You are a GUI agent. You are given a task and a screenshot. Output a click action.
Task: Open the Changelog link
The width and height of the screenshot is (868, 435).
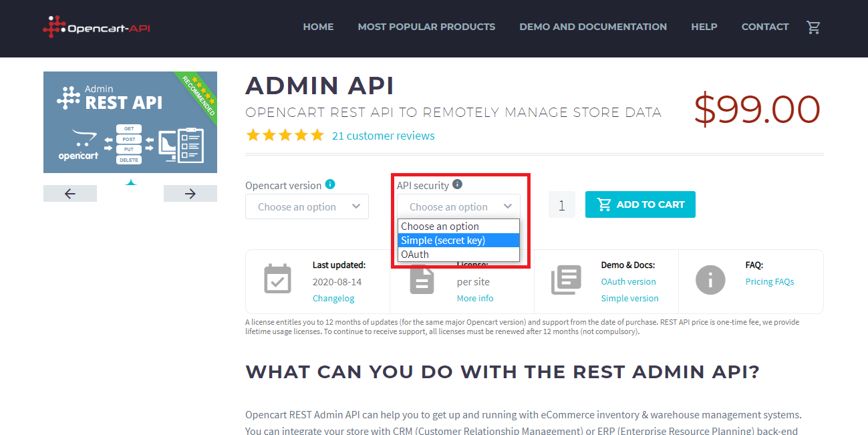[333, 299]
